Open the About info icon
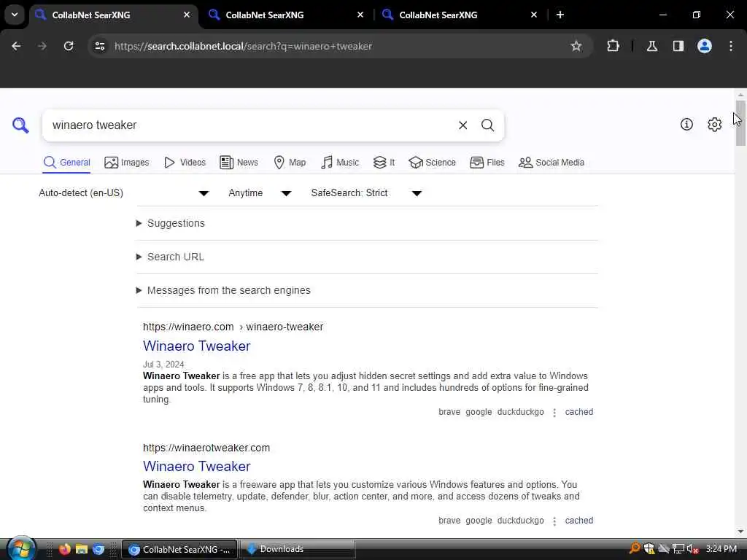The image size is (747, 560). click(x=686, y=124)
